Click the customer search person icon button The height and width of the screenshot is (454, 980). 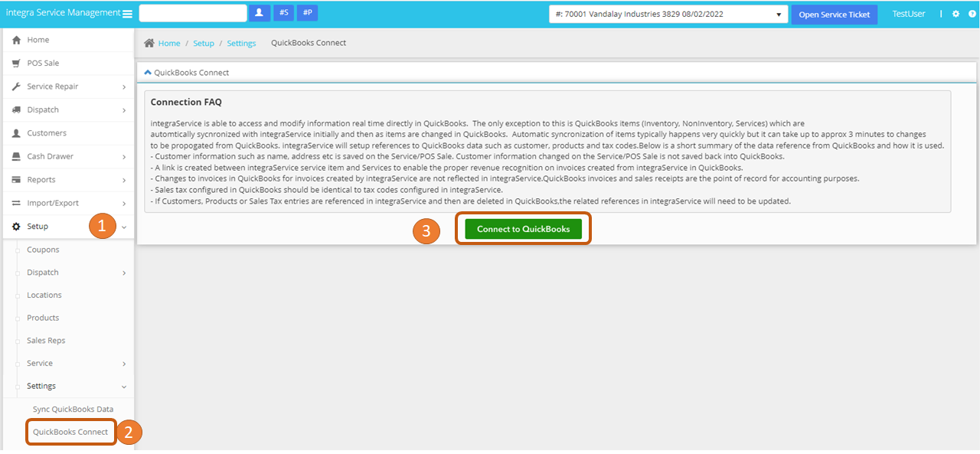[260, 13]
